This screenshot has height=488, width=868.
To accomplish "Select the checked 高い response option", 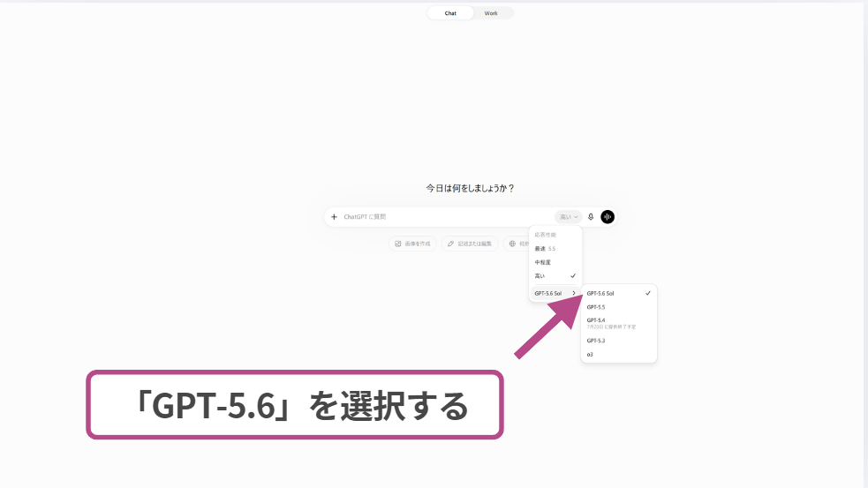I will (555, 275).
